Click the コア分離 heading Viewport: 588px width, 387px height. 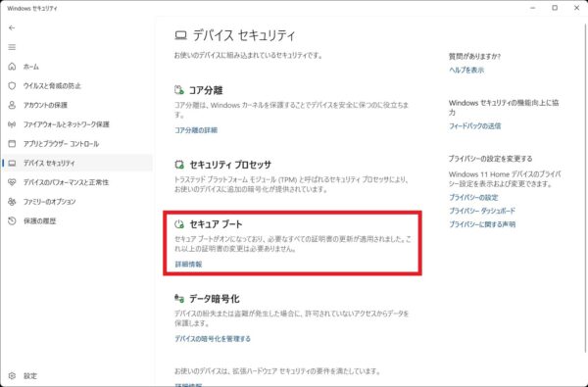(x=206, y=90)
